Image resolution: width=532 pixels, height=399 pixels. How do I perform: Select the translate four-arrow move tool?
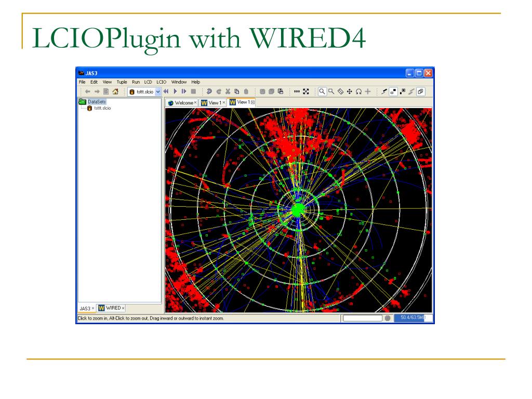click(x=350, y=91)
